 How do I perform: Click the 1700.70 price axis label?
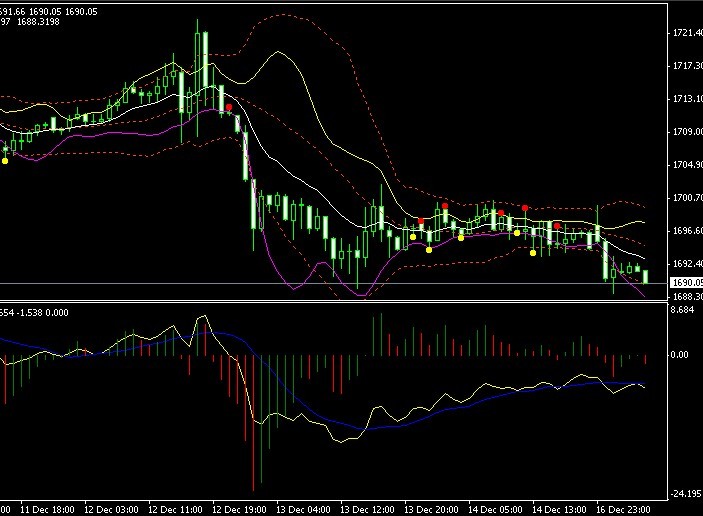pyautogui.click(x=688, y=198)
